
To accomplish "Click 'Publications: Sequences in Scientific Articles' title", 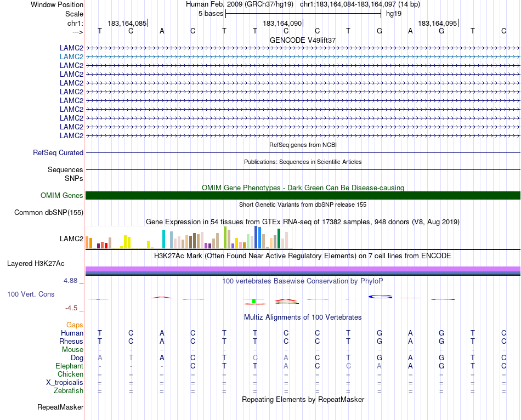I will click(303, 162).
